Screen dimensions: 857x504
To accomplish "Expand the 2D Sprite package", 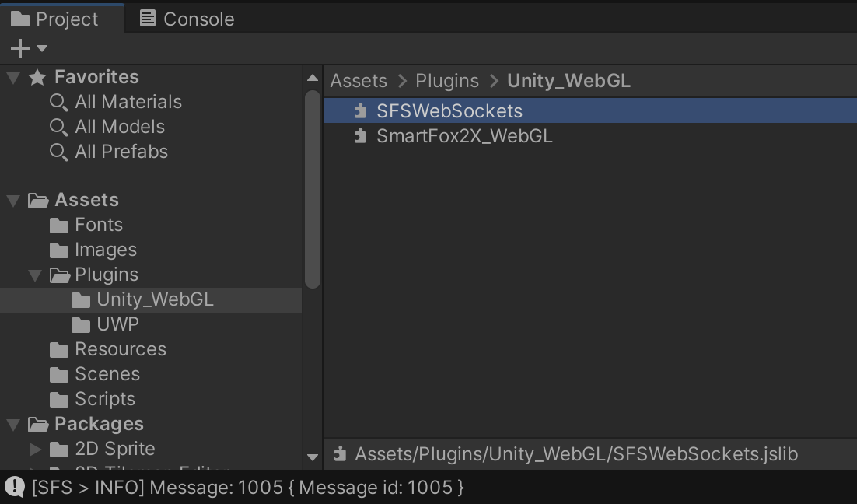I will [x=35, y=450].
